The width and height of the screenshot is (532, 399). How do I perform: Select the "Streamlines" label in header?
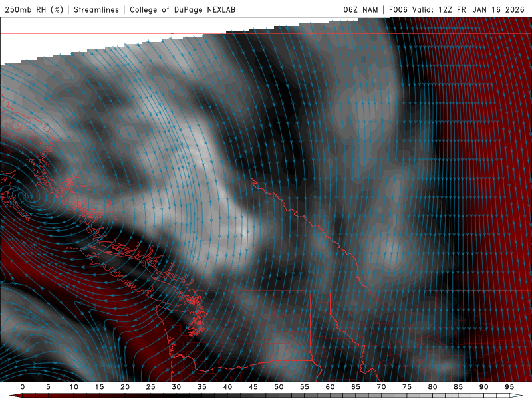(x=96, y=9)
